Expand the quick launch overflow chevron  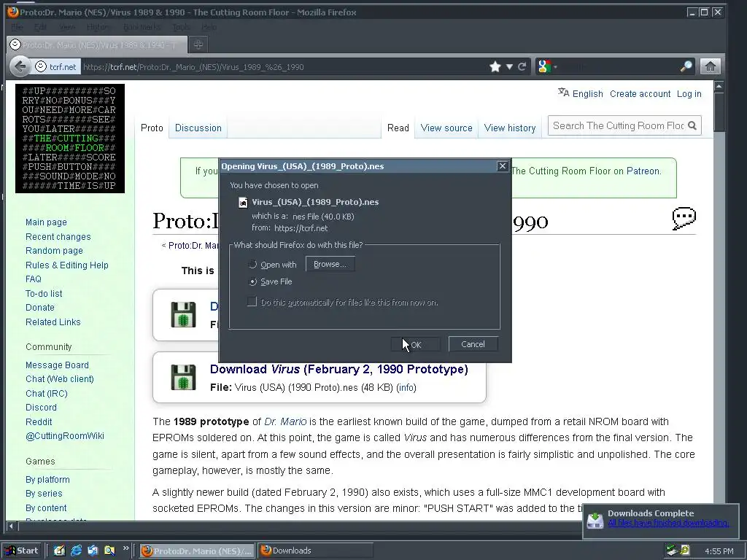[x=125, y=548]
